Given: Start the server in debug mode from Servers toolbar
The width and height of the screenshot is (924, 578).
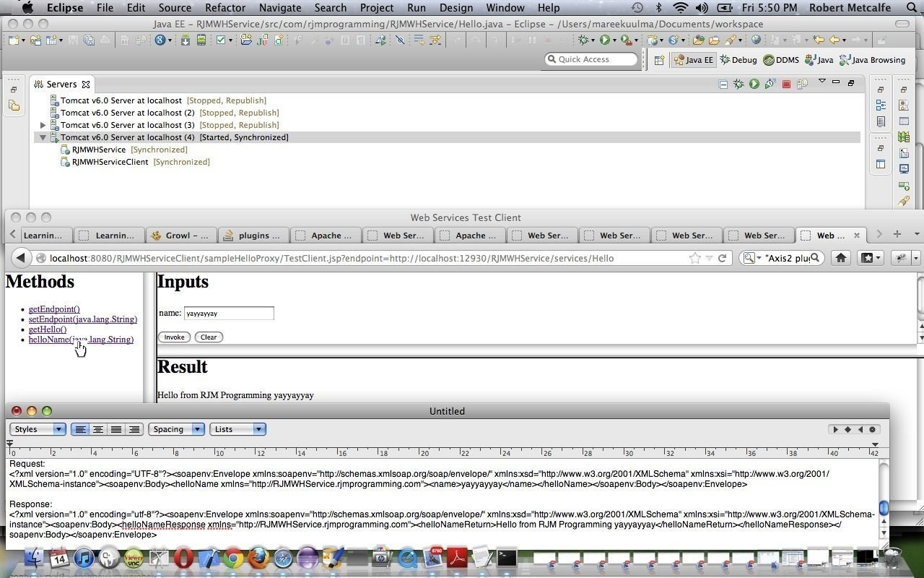Looking at the screenshot, I should (738, 84).
